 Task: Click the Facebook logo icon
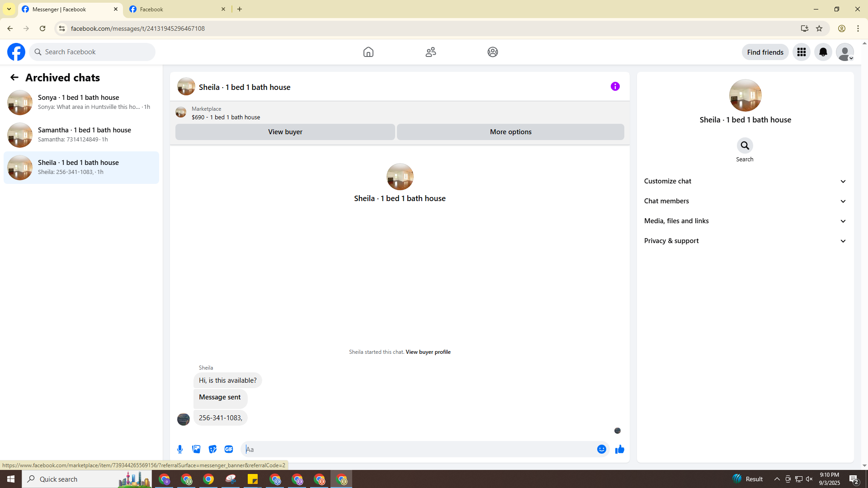[16, 52]
